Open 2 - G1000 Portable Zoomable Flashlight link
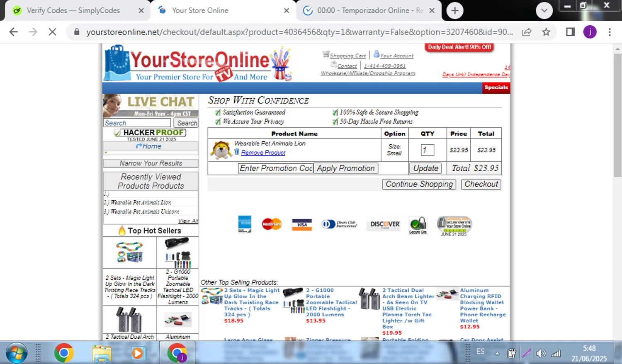This screenshot has height=364, width=622. [x=331, y=303]
